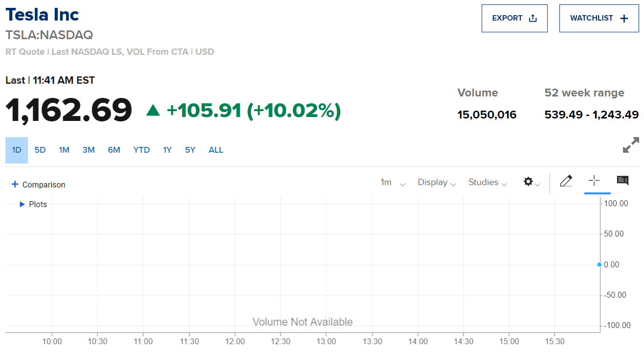The image size is (644, 353).
Task: Select the pencil drawing tool
Action: tap(566, 181)
